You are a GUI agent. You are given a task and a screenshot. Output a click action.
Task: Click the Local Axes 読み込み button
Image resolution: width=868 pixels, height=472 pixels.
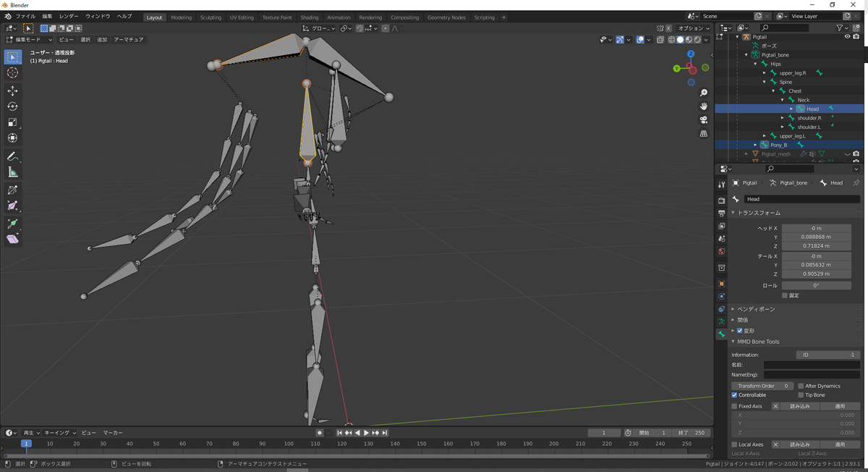pos(799,444)
